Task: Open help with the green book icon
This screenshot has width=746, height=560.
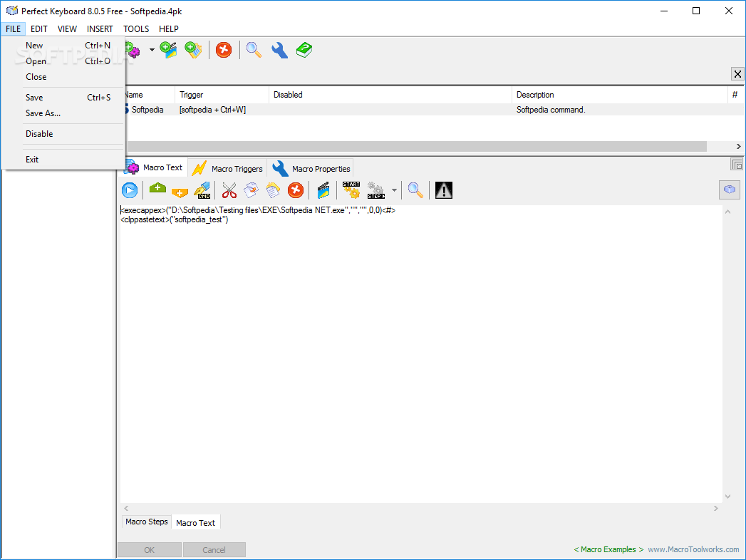Action: (x=304, y=49)
